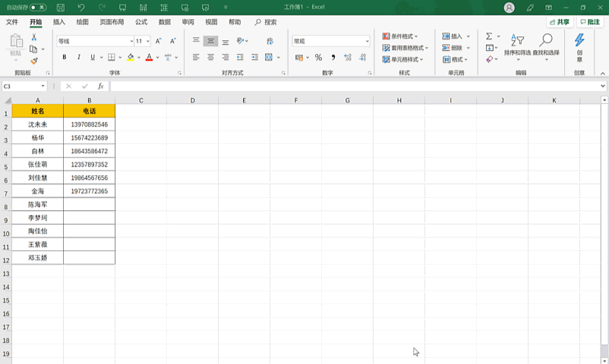Click the Share button
The width and height of the screenshot is (609, 364).
[560, 22]
